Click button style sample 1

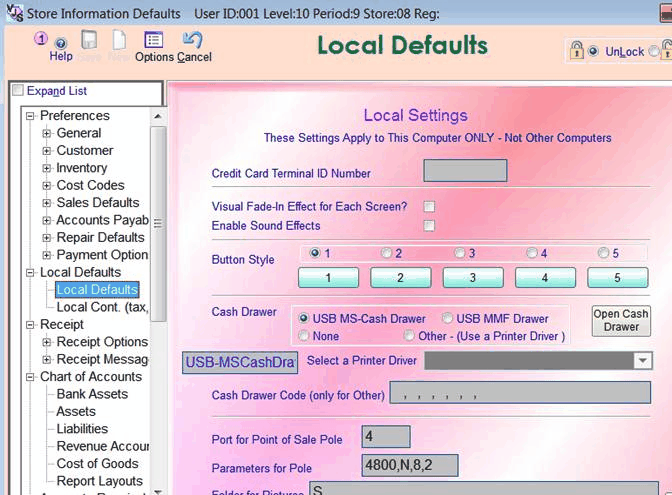(328, 277)
